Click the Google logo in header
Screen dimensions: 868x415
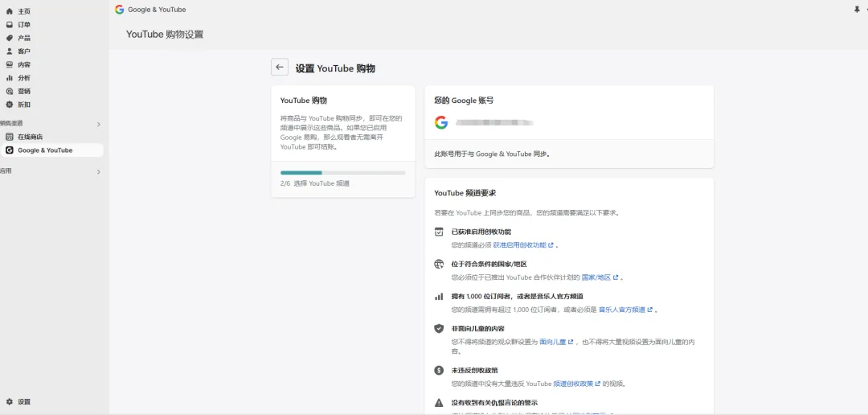click(119, 10)
